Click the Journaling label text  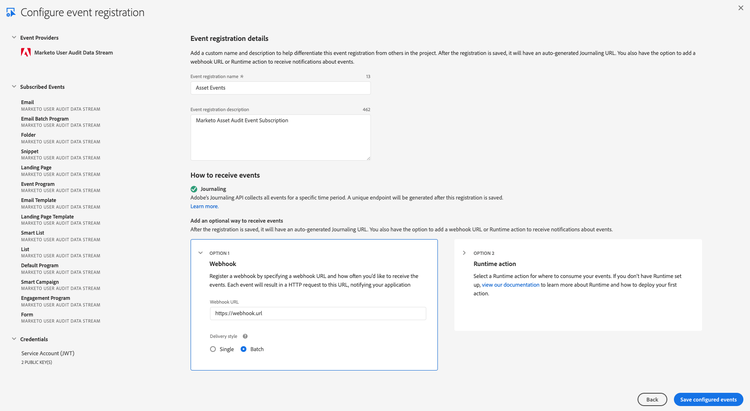(213, 189)
